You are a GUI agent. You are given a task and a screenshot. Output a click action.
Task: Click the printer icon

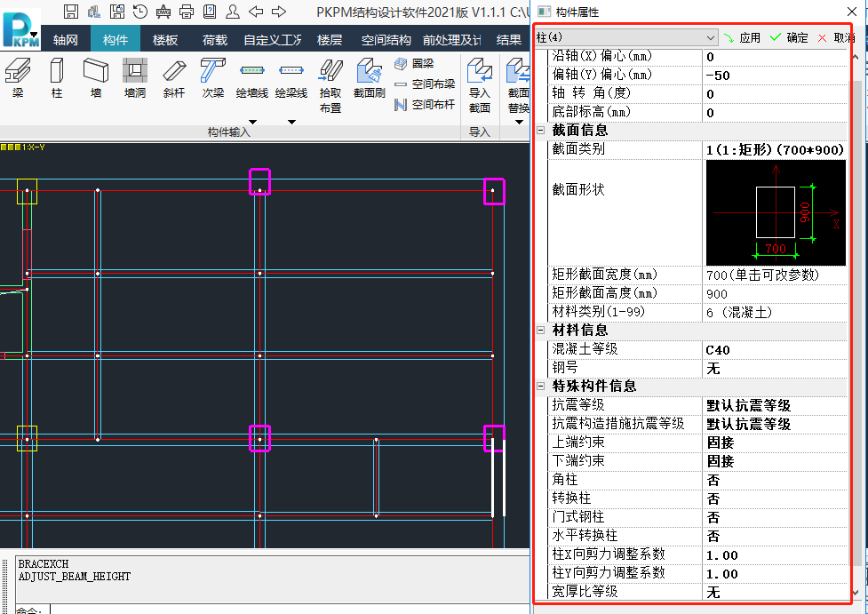pyautogui.click(x=187, y=11)
